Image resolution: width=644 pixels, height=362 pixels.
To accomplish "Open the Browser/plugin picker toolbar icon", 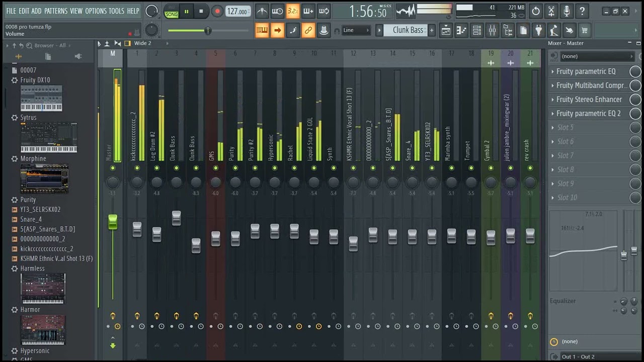I will tap(508, 30).
